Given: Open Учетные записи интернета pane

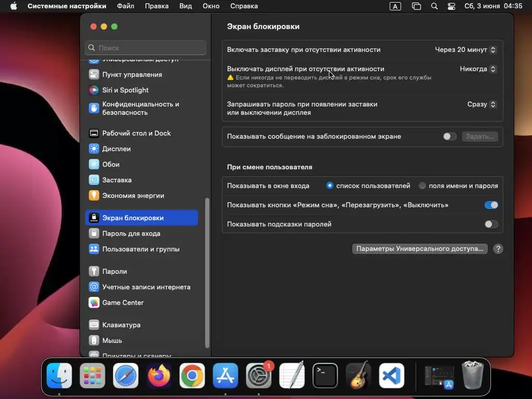Looking at the screenshot, I should pos(141,287).
